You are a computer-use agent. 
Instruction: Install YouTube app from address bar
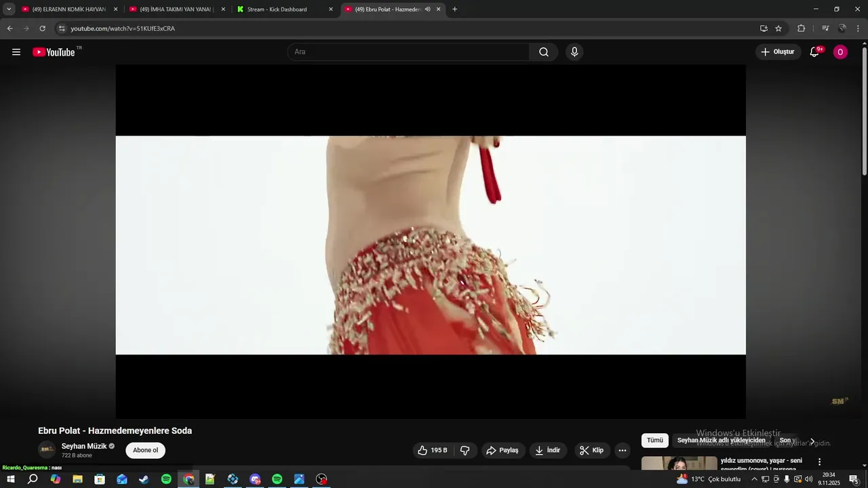pos(764,28)
